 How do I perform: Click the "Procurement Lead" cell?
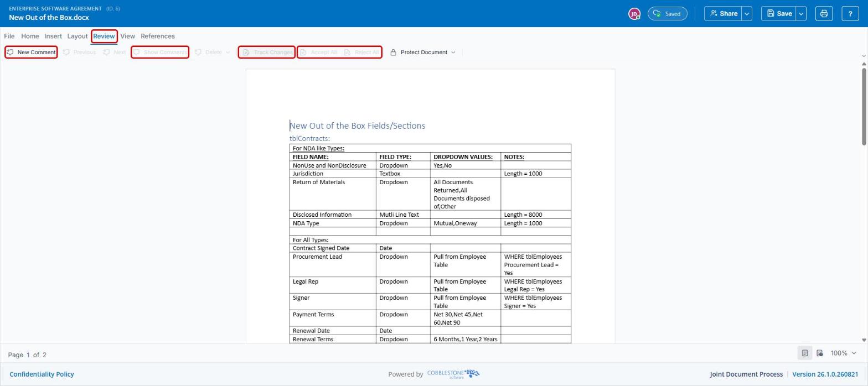point(333,265)
